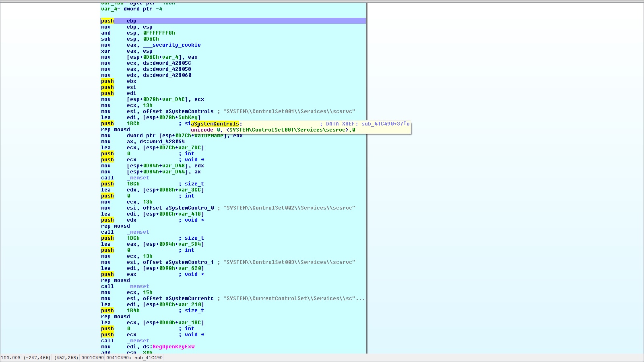Viewport: 644px width, 362px height.
Task: Click the var_620 operand
Action: click(190, 268)
